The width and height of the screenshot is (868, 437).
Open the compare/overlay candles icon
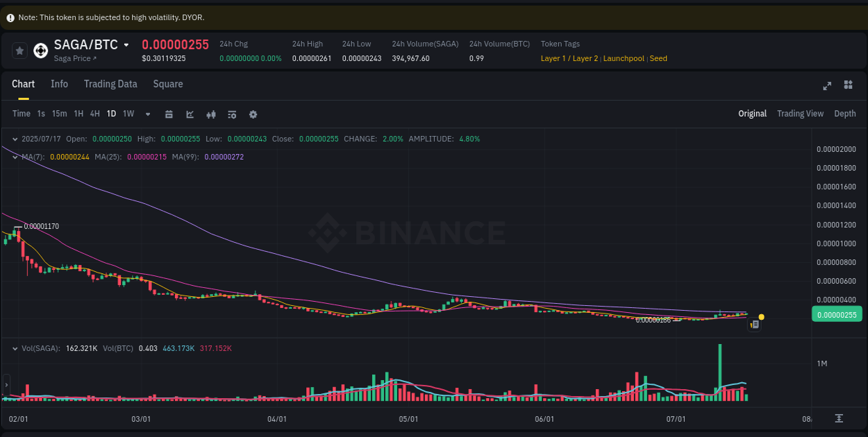pyautogui.click(x=211, y=114)
